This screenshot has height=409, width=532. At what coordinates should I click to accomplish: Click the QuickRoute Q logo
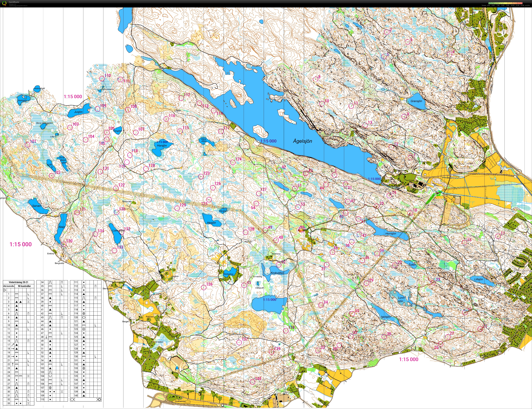(x=4, y=4)
